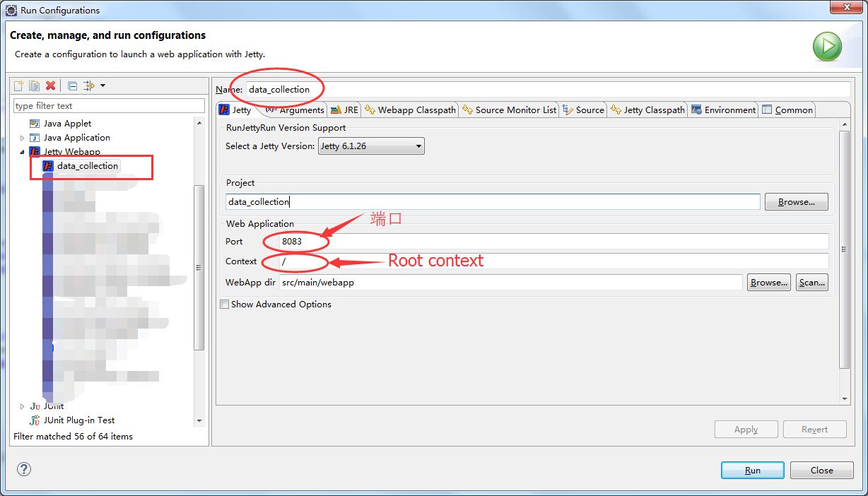Viewport: 868px width, 496px height.
Task: Click the Project input field
Action: click(x=493, y=202)
